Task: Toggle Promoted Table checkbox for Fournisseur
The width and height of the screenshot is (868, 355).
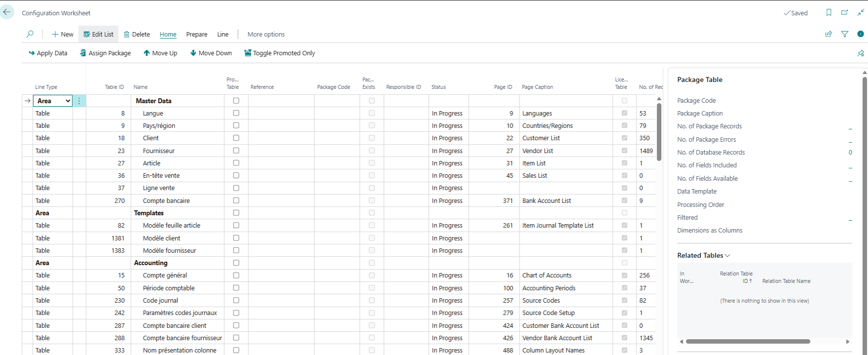Action: 236,151
